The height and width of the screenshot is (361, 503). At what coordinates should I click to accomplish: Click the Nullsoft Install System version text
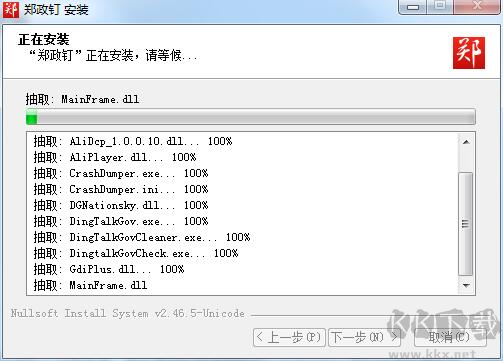tap(128, 313)
